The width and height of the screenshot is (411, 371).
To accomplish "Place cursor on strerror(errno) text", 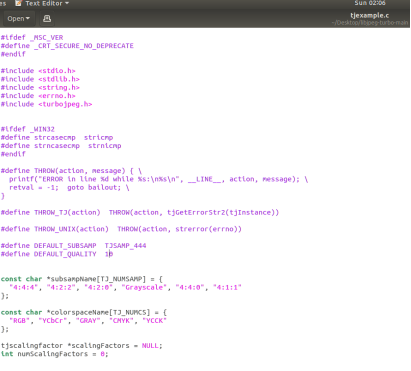I will click(x=208, y=229).
